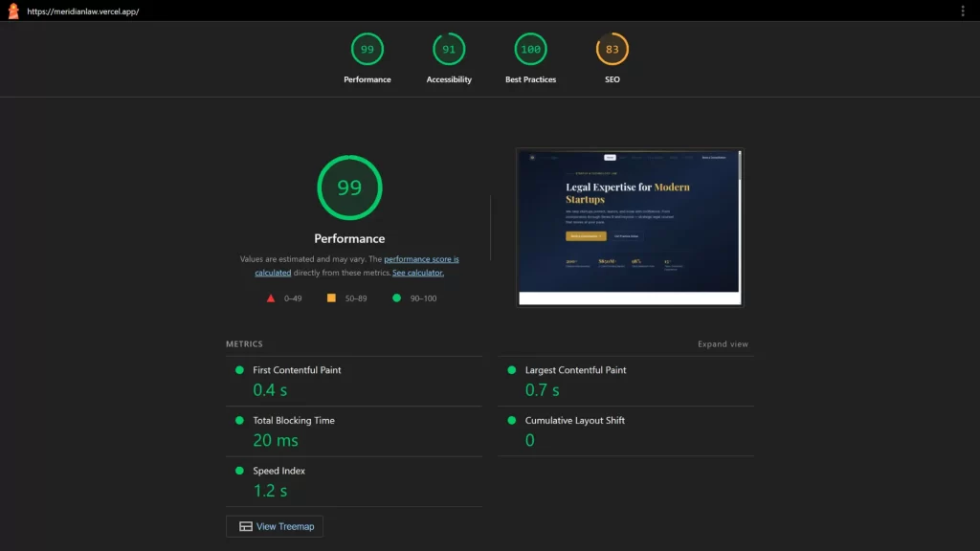Open the Best Practices gauge scoring 100
Viewport: 980px width, 551px height.
pos(530,48)
